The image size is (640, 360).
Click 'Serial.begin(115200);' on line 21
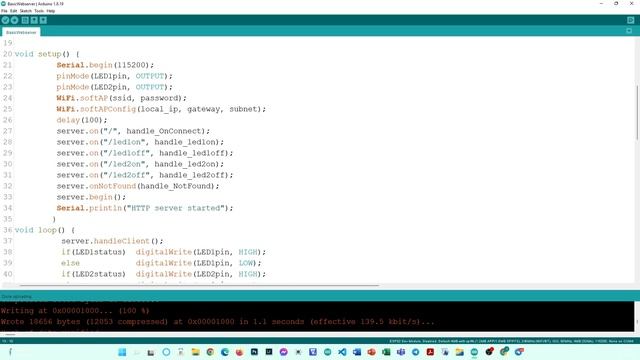pos(105,65)
